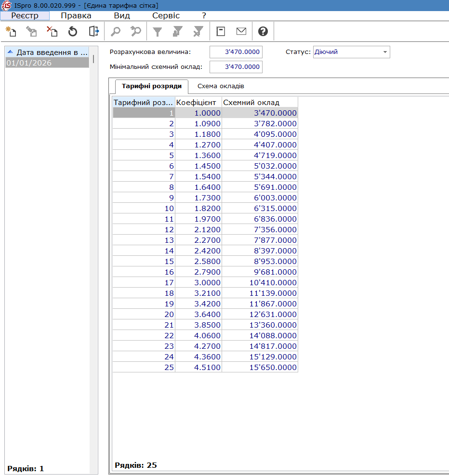
Task: Select the salary cell 5'032.0000
Action: pos(260,166)
